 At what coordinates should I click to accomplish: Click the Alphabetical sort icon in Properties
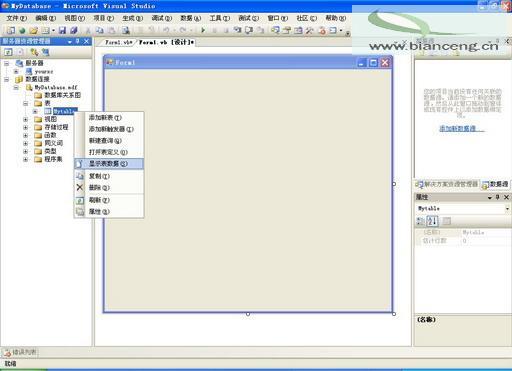click(432, 221)
